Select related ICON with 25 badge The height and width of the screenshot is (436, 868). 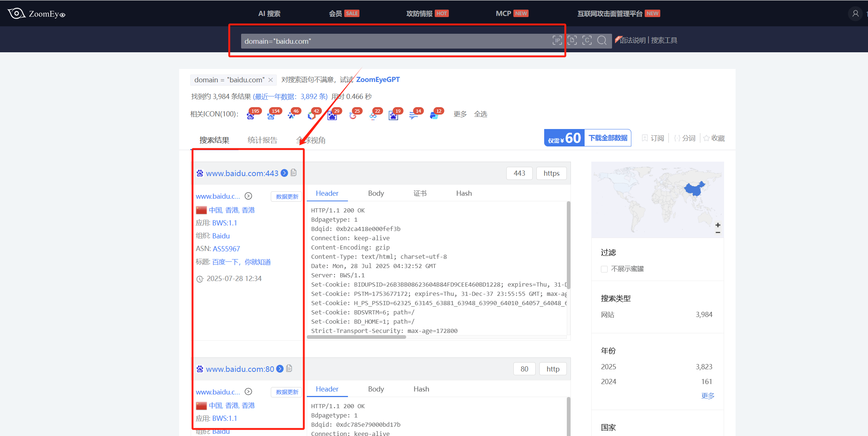(353, 116)
